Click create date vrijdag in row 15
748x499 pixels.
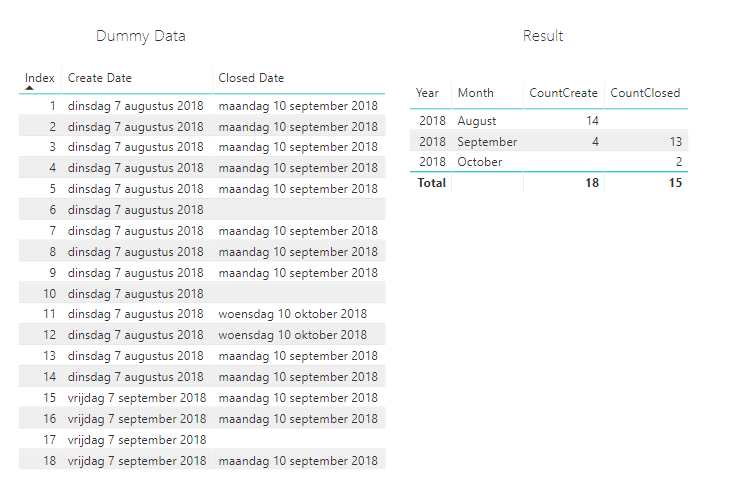point(137,398)
